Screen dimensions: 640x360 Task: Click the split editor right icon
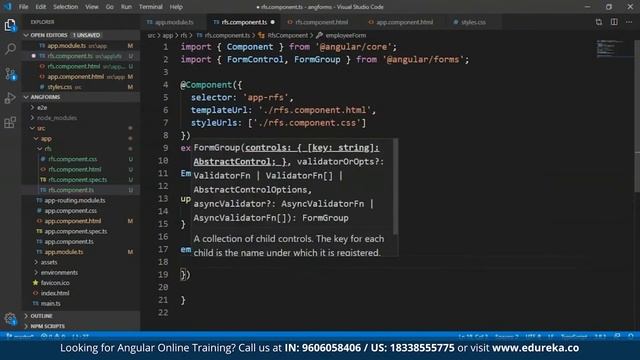(x=614, y=22)
